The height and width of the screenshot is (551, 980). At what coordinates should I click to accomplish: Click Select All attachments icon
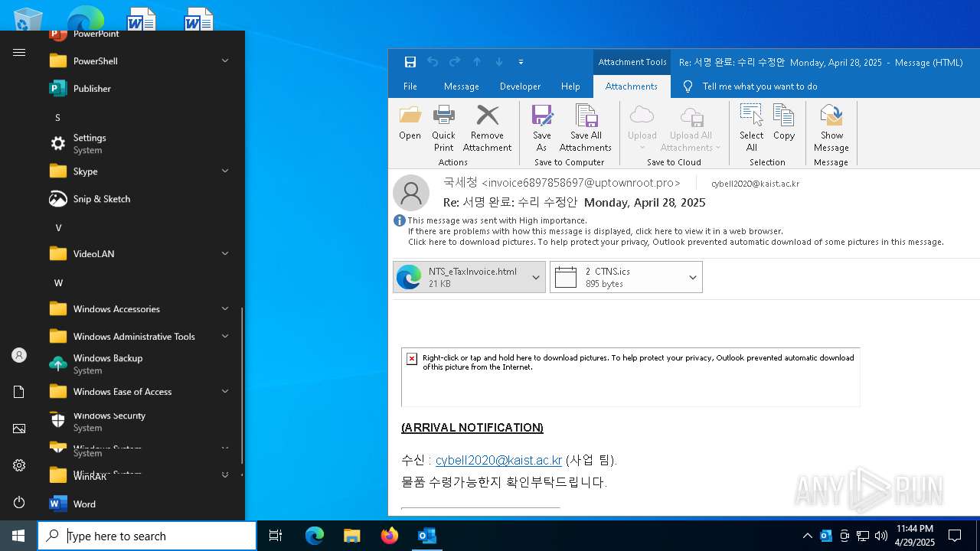click(x=752, y=129)
